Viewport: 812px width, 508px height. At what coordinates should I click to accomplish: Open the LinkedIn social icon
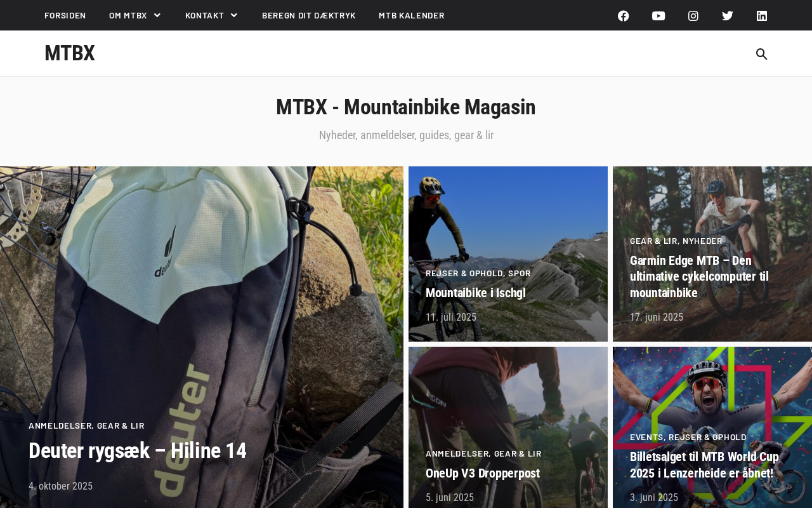click(762, 16)
